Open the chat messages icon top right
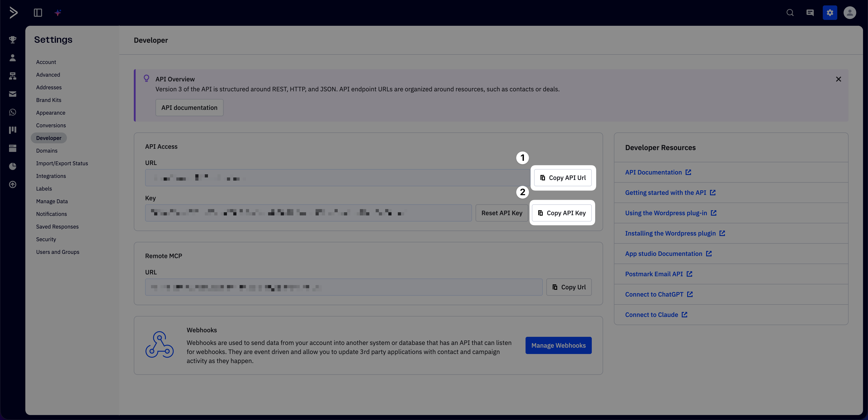This screenshot has width=868, height=420. (810, 13)
